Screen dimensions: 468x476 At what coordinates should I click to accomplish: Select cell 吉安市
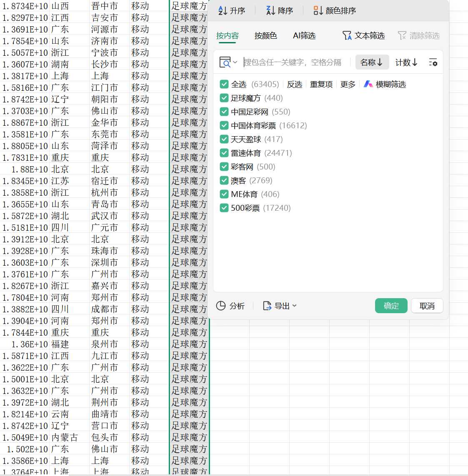[x=109, y=17]
